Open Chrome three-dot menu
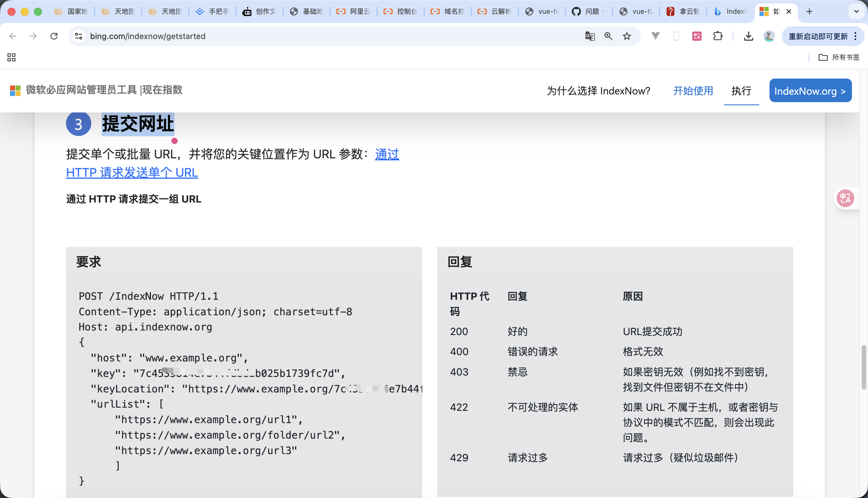Image resolution: width=868 pixels, height=498 pixels. point(855,36)
